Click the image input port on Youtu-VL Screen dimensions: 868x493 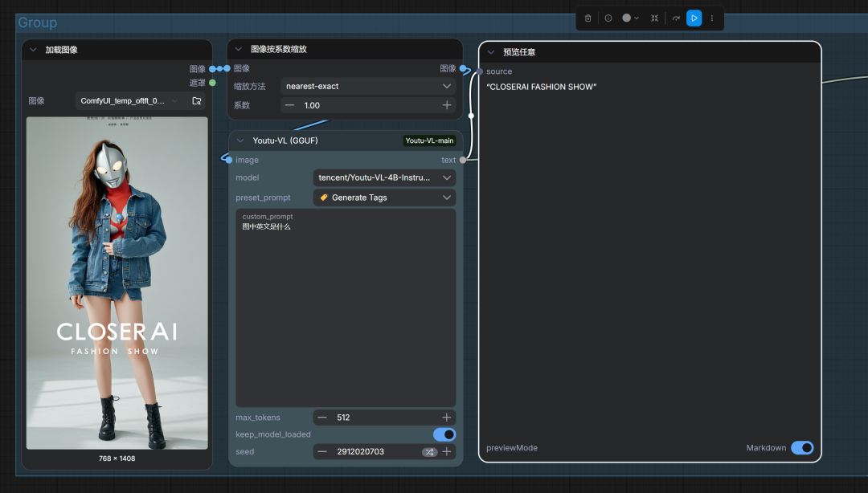click(x=228, y=160)
